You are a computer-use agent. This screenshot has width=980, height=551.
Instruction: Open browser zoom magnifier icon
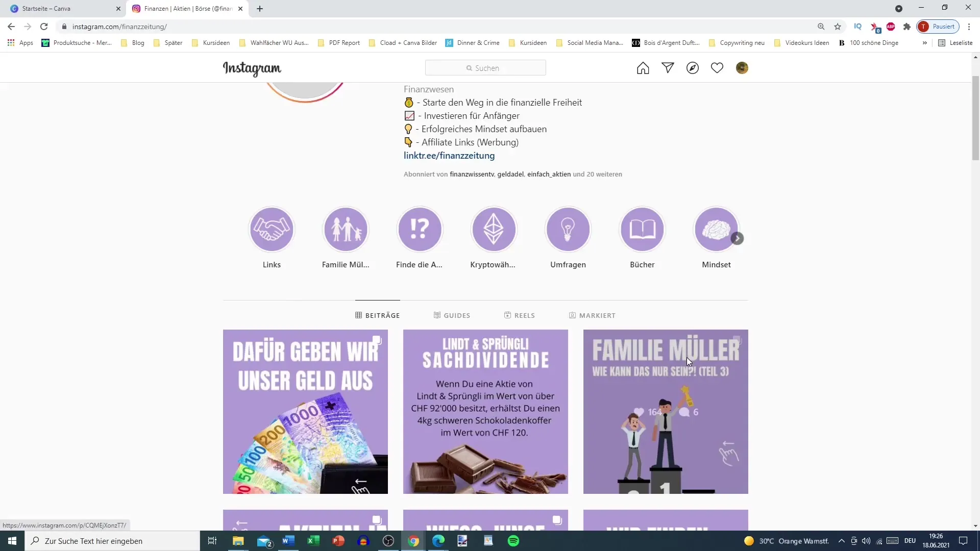[x=821, y=27]
